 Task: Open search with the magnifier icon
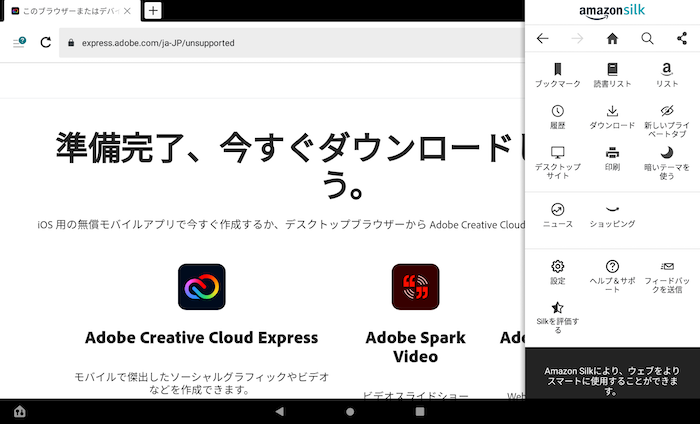(x=647, y=39)
